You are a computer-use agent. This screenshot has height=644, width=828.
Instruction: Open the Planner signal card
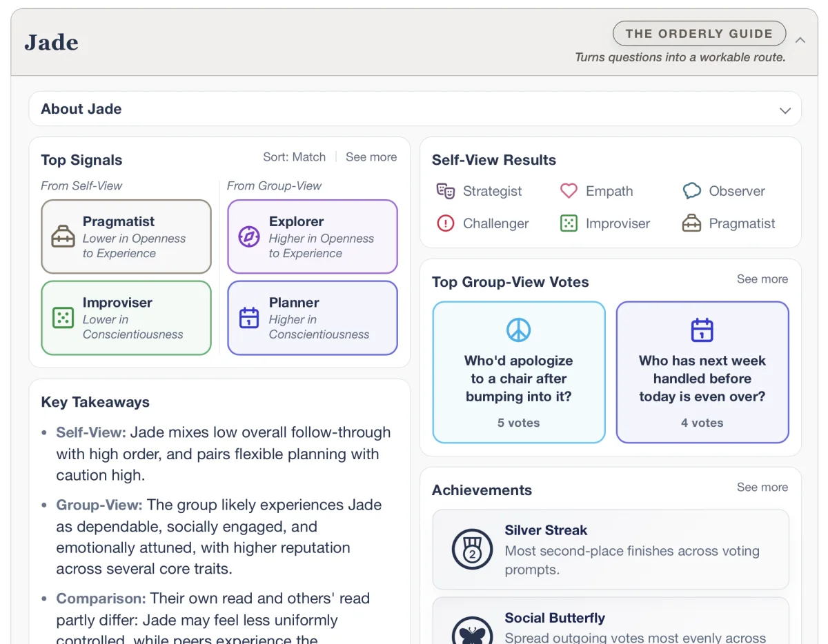coord(313,318)
